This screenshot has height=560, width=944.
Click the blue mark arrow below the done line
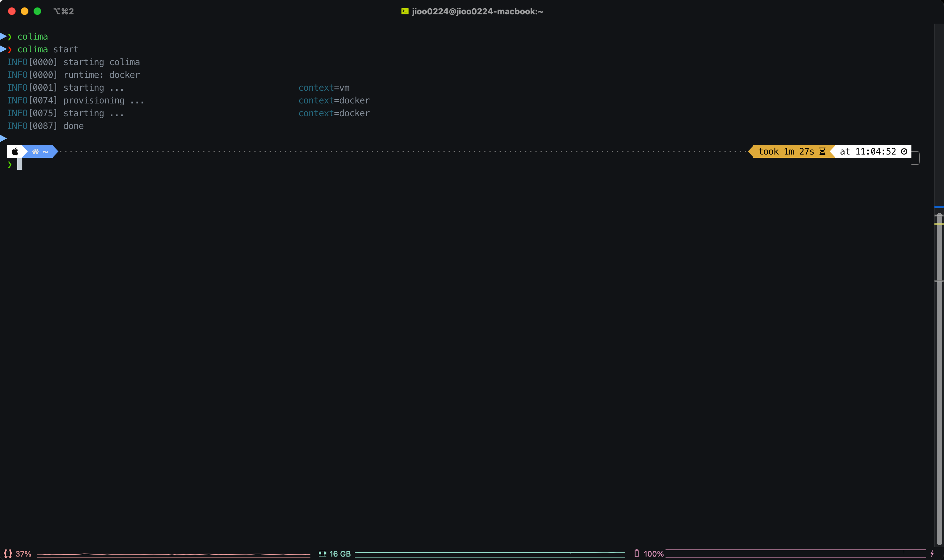point(3,138)
